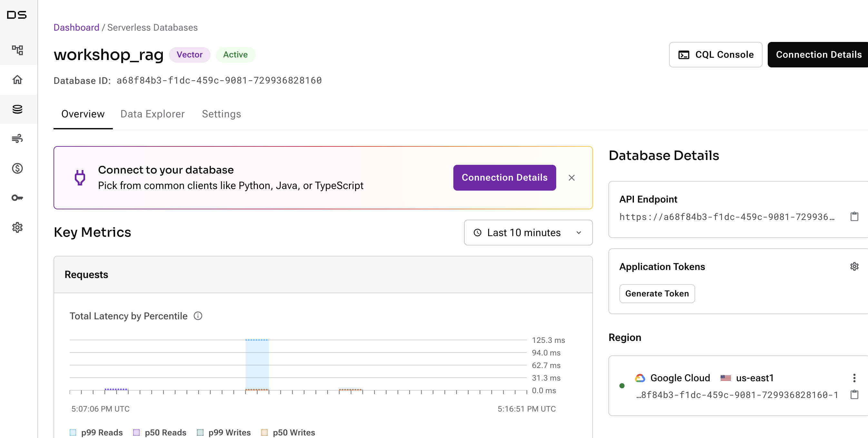Click the streaming wind icon in sidebar

(17, 139)
